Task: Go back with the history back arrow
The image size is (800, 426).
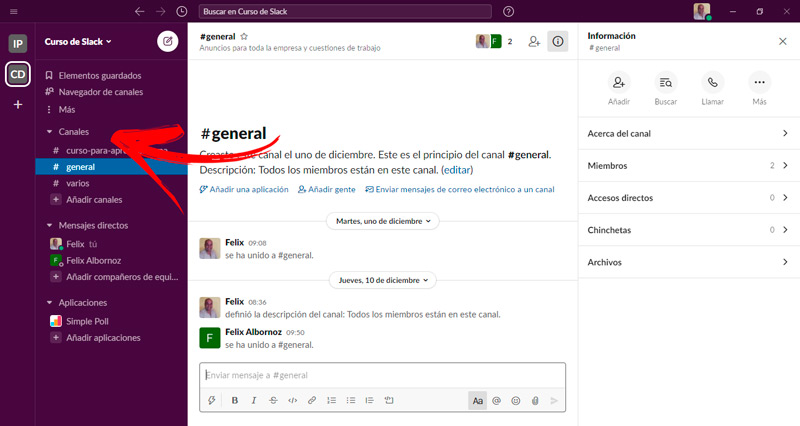Action: (139, 11)
